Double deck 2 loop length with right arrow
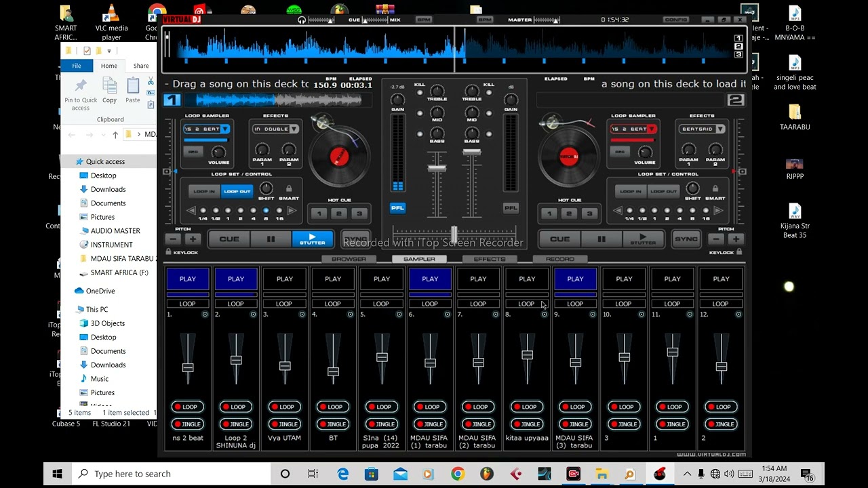 pyautogui.click(x=717, y=211)
